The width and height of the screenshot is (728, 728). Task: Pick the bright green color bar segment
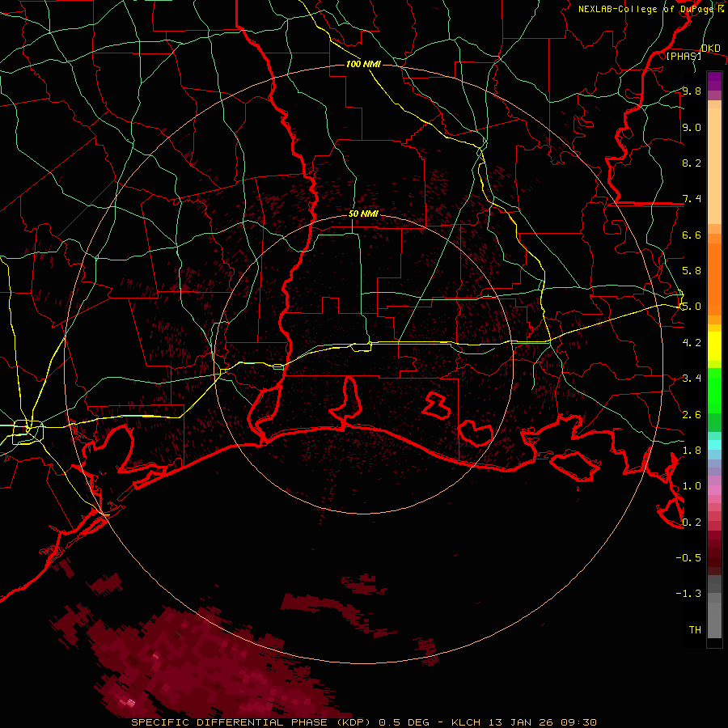[714, 391]
